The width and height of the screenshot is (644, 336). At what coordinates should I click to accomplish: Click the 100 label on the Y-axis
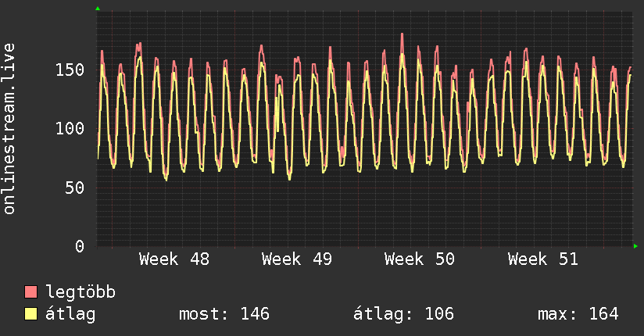click(70, 129)
